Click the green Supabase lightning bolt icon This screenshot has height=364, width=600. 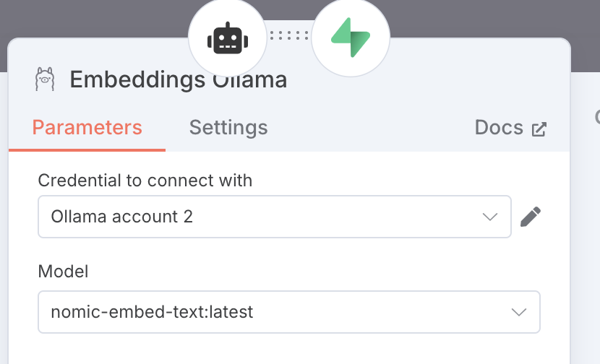coord(351,38)
